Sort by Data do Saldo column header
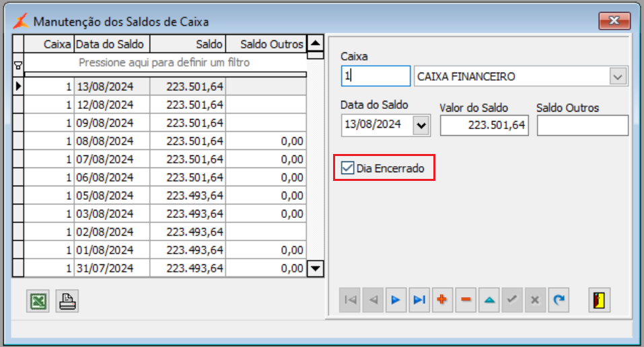 (112, 44)
